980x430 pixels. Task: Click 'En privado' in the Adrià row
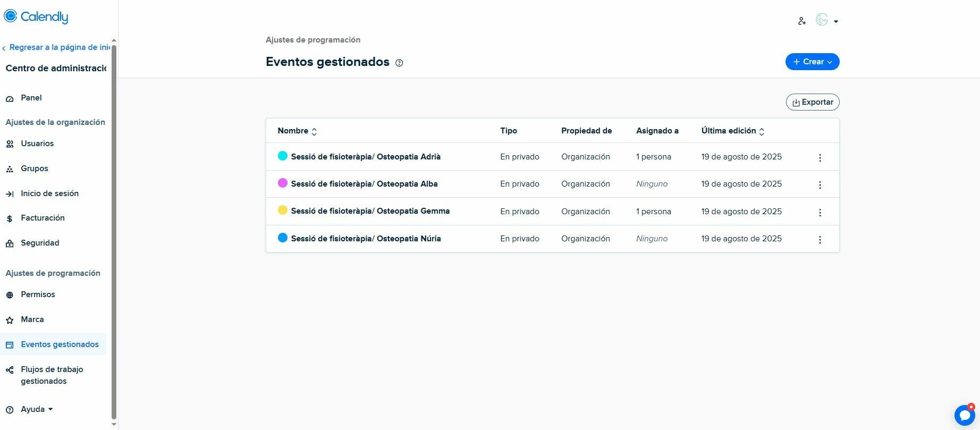click(x=520, y=157)
